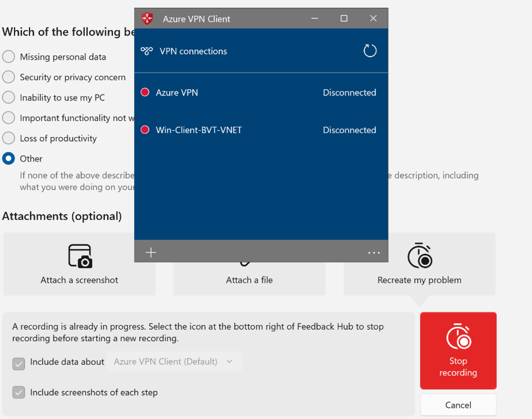Open the more options ellipsis menu
The width and height of the screenshot is (532, 419).
(374, 253)
